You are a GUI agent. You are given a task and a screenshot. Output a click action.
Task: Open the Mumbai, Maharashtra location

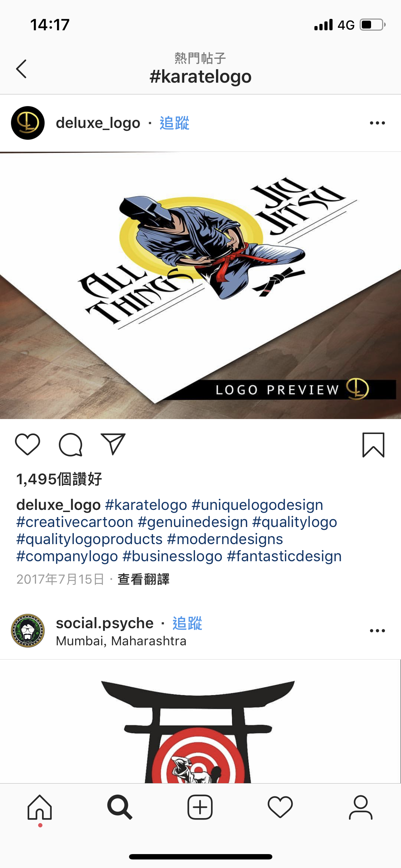(x=121, y=641)
